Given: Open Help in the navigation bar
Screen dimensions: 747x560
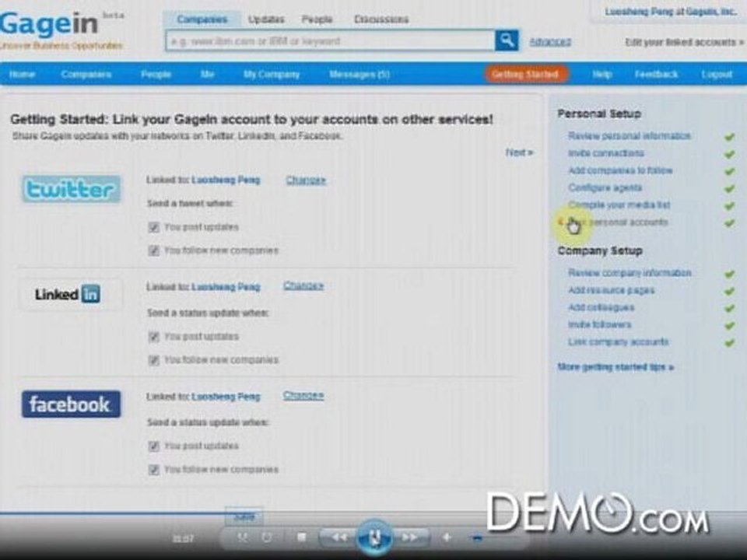Looking at the screenshot, I should (602, 75).
